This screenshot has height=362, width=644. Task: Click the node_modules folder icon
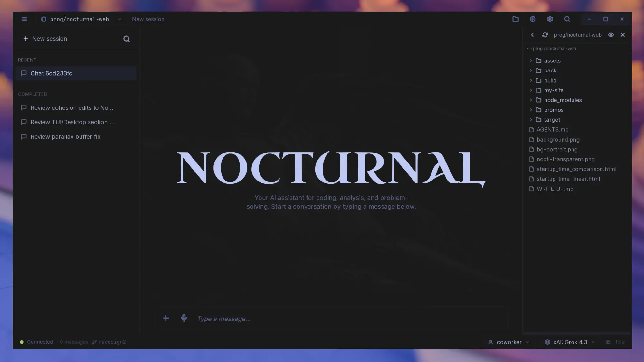tap(538, 100)
